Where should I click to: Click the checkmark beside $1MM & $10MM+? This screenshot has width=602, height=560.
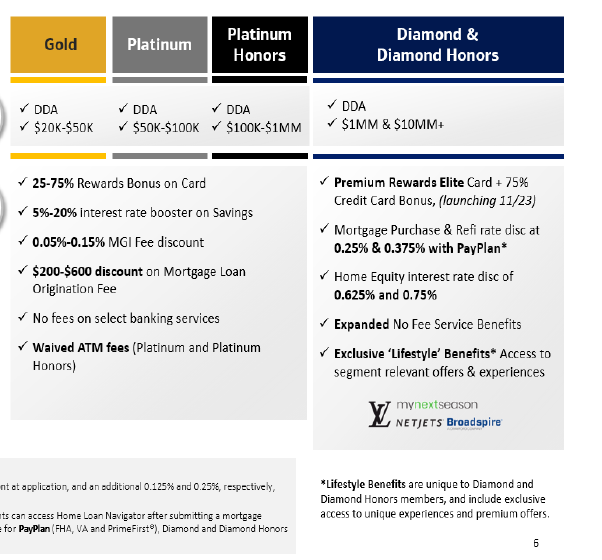[332, 123]
